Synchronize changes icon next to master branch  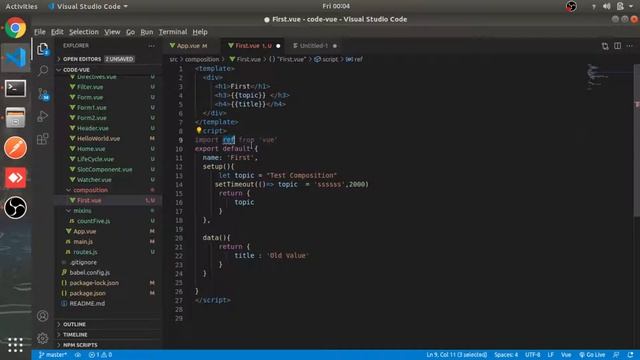pyautogui.click(x=78, y=355)
